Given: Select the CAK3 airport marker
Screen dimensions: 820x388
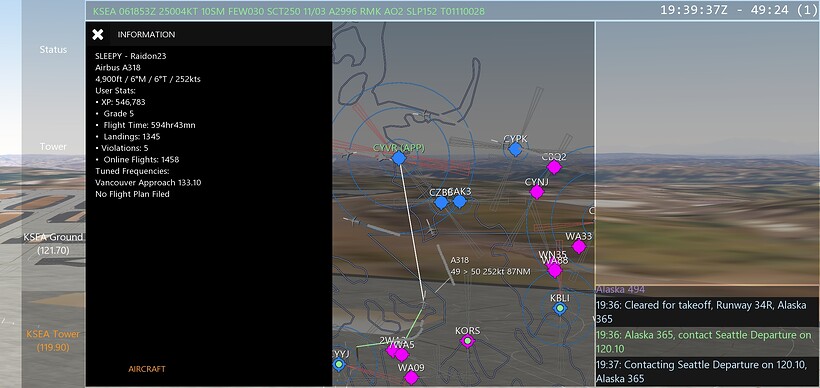Looking at the screenshot, I should 460,201.
